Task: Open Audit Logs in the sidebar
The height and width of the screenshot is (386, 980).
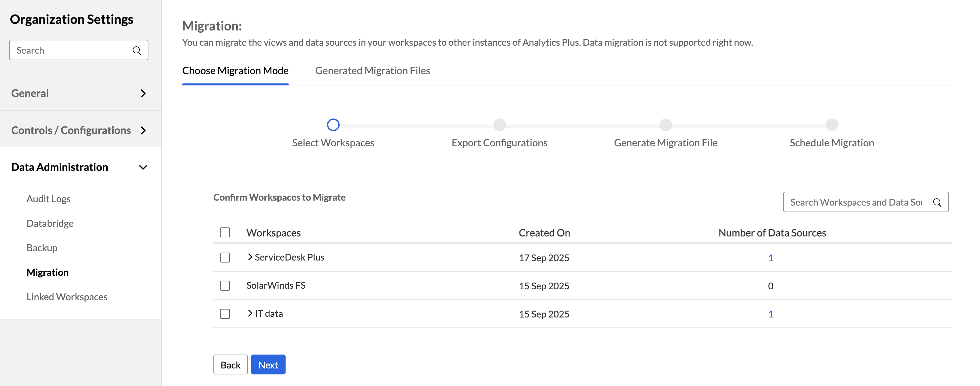Action: (x=48, y=199)
